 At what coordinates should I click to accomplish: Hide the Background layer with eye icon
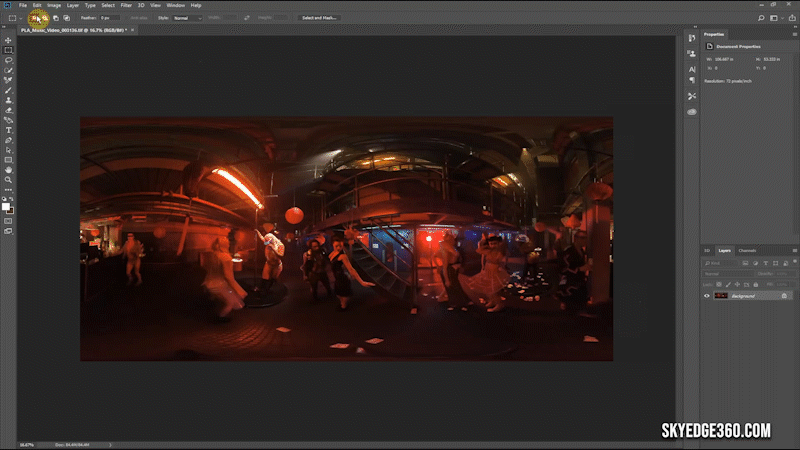click(x=707, y=296)
